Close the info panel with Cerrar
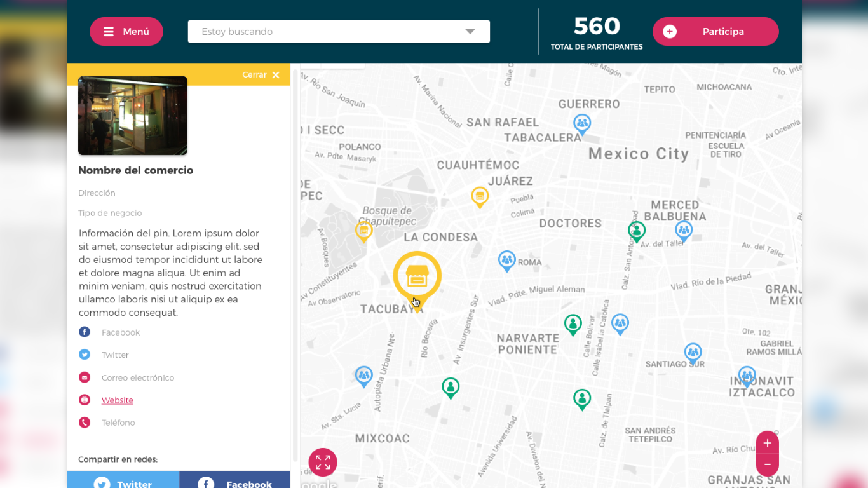 pos(261,75)
